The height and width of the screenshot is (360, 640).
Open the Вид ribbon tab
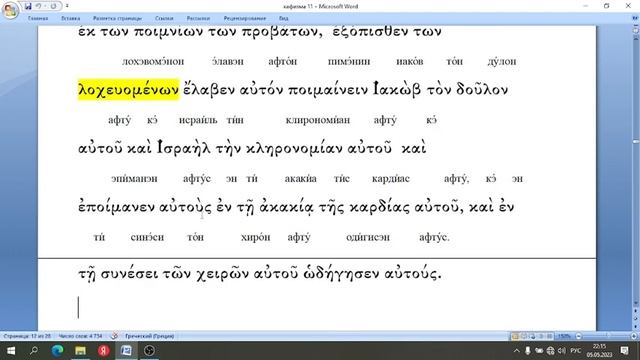point(284,18)
